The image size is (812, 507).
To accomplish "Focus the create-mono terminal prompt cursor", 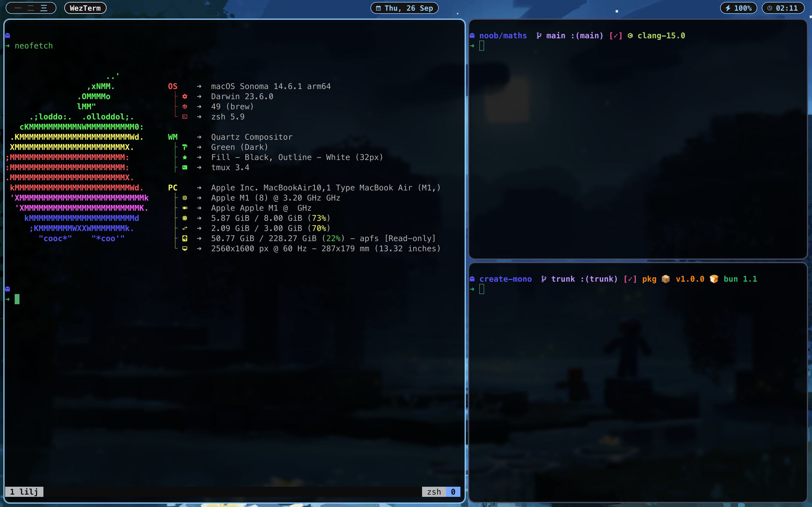I will point(482,289).
